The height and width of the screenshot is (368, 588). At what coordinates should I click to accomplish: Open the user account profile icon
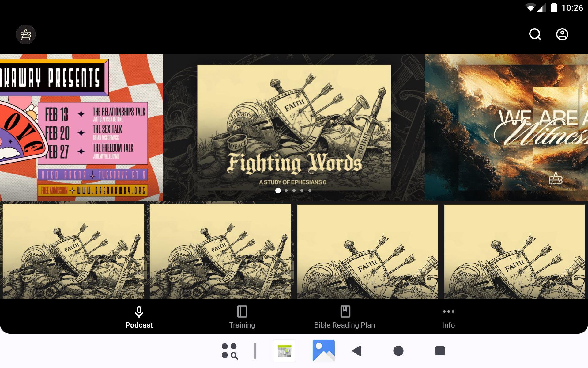[562, 34]
